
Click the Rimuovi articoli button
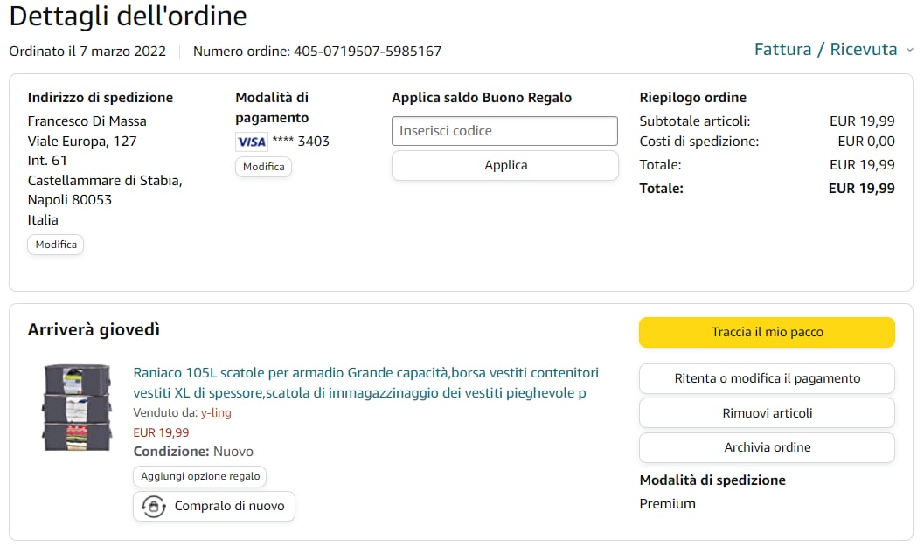click(x=767, y=413)
